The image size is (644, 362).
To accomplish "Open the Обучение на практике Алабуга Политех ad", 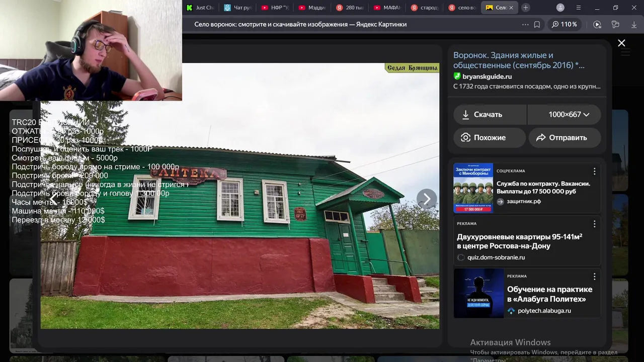I will [549, 294].
